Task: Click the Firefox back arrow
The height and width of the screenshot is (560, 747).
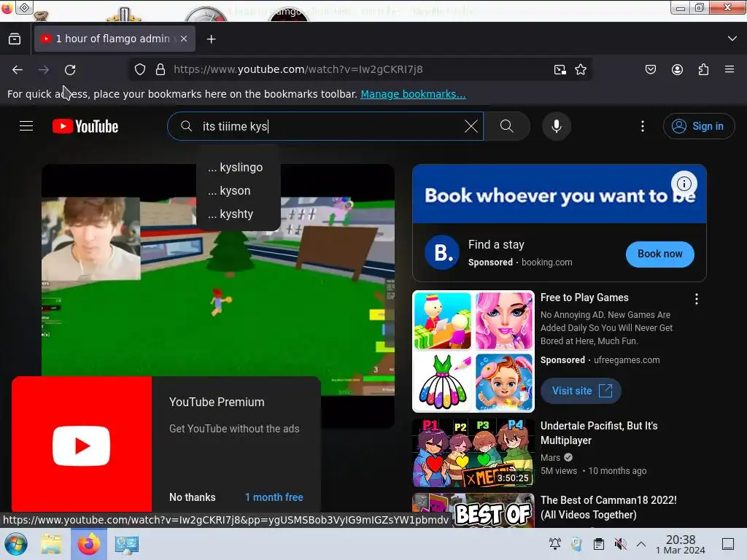Action: pyautogui.click(x=18, y=69)
